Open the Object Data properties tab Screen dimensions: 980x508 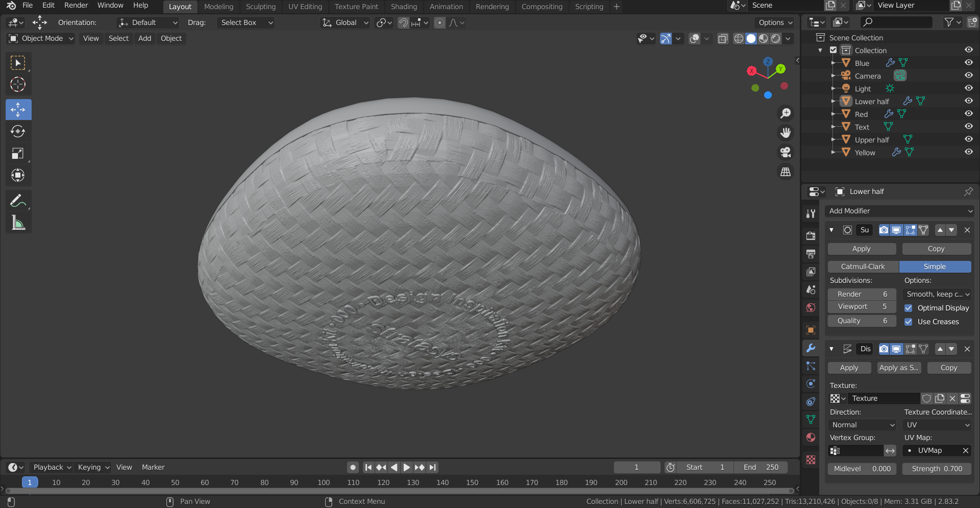[811, 420]
